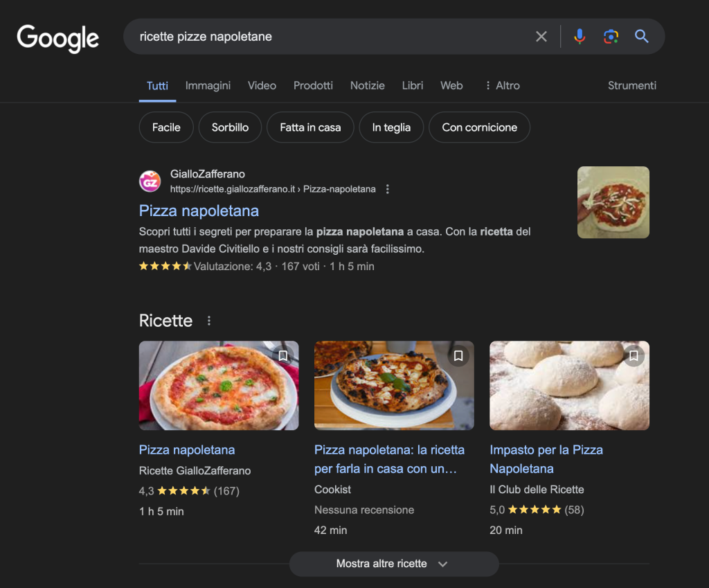This screenshot has width=709, height=588.
Task: Open Impasto per la Pizza Napoletana link
Action: pyautogui.click(x=546, y=460)
